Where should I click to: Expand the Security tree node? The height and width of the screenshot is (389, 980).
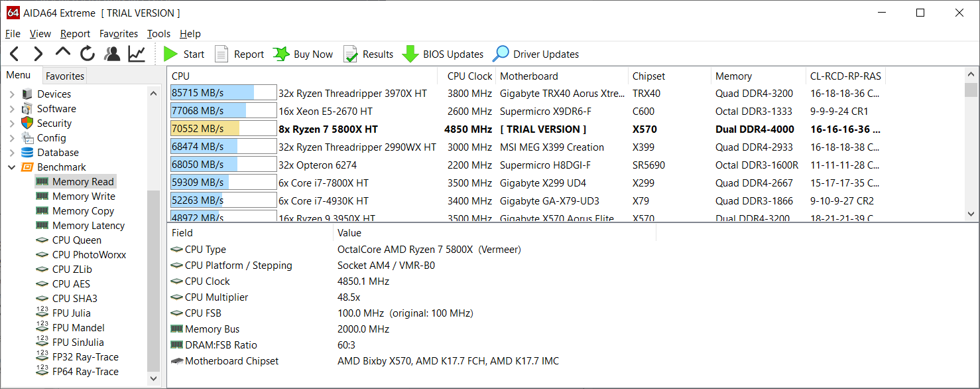(11, 123)
